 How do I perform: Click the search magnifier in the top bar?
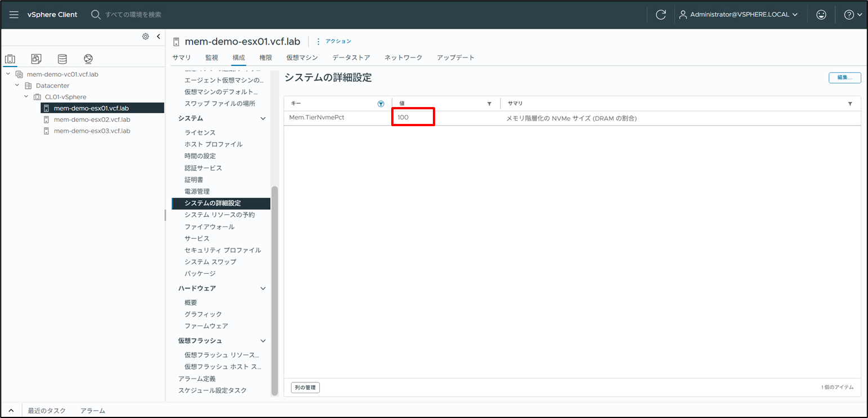coord(96,14)
